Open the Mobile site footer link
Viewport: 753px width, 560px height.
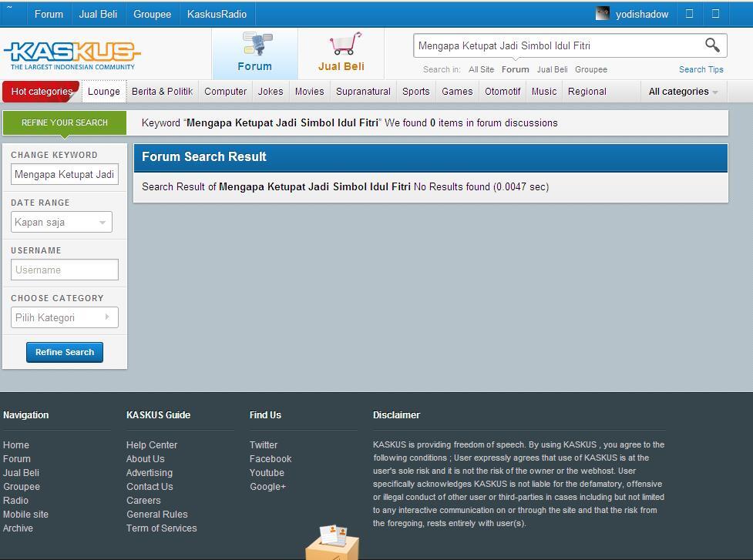click(25, 514)
